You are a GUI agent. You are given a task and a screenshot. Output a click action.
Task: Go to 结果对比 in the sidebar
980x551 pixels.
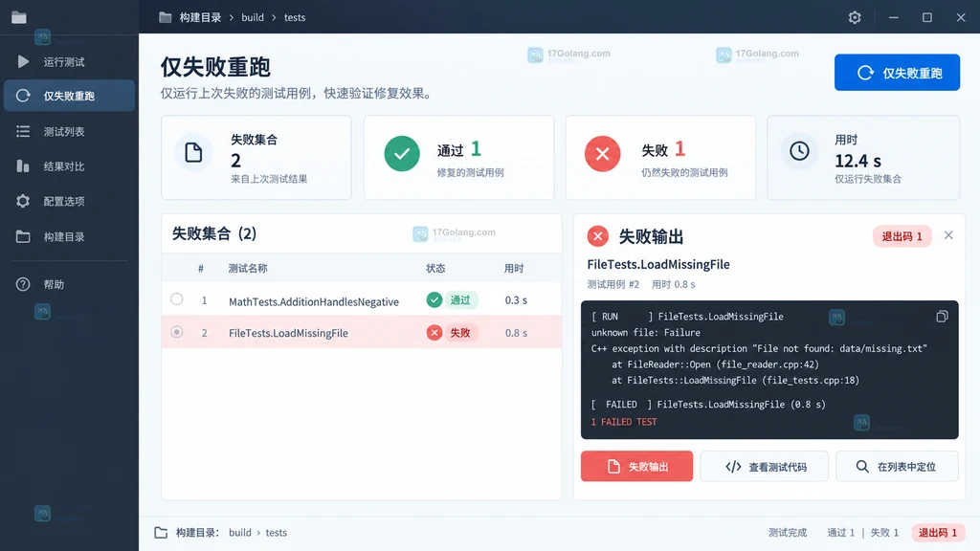click(x=69, y=166)
